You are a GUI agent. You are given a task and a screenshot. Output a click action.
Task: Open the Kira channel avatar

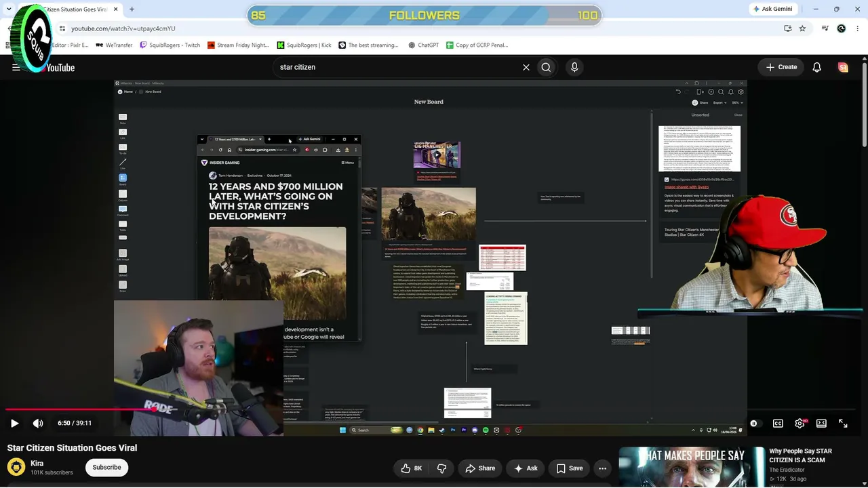tap(16, 467)
